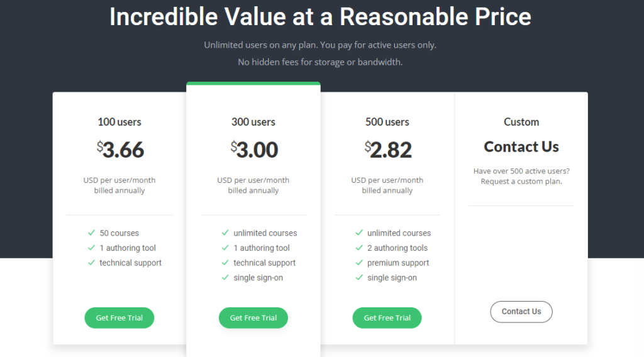Click checkmark next to 2 authoring tools
This screenshot has width=644, height=357.
pos(359,248)
